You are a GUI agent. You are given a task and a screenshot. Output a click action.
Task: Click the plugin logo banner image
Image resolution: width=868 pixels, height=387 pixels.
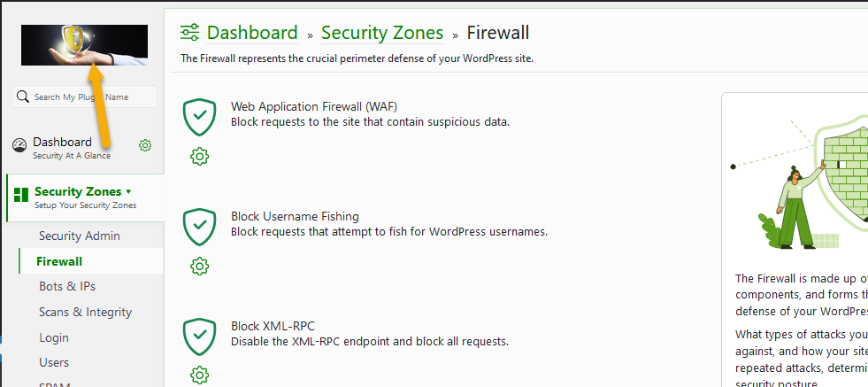tap(84, 45)
